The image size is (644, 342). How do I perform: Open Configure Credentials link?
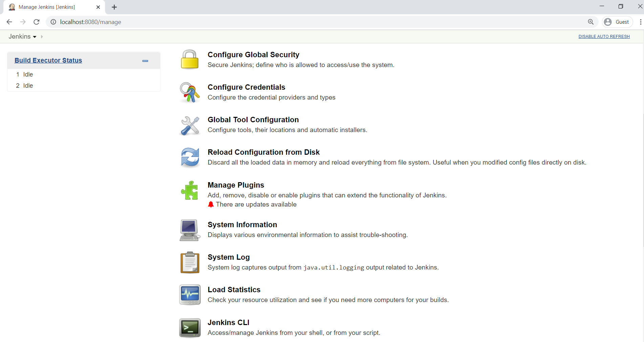coord(246,87)
